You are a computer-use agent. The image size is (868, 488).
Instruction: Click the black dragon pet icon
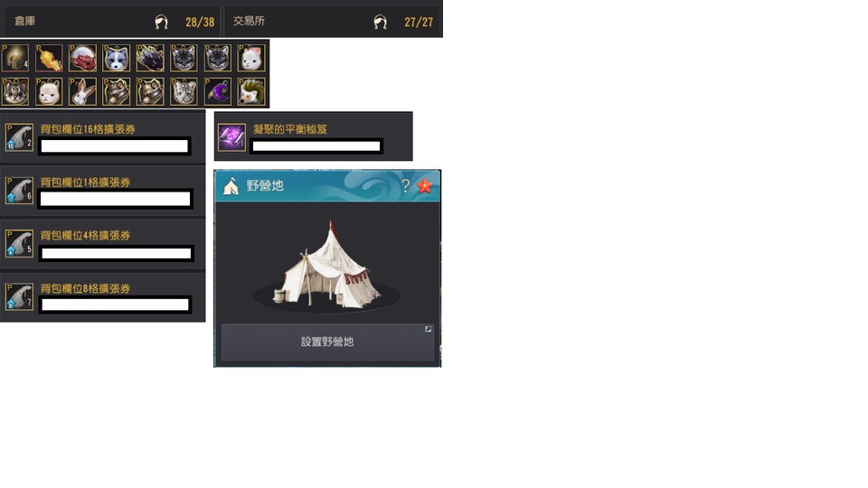pyautogui.click(x=150, y=58)
